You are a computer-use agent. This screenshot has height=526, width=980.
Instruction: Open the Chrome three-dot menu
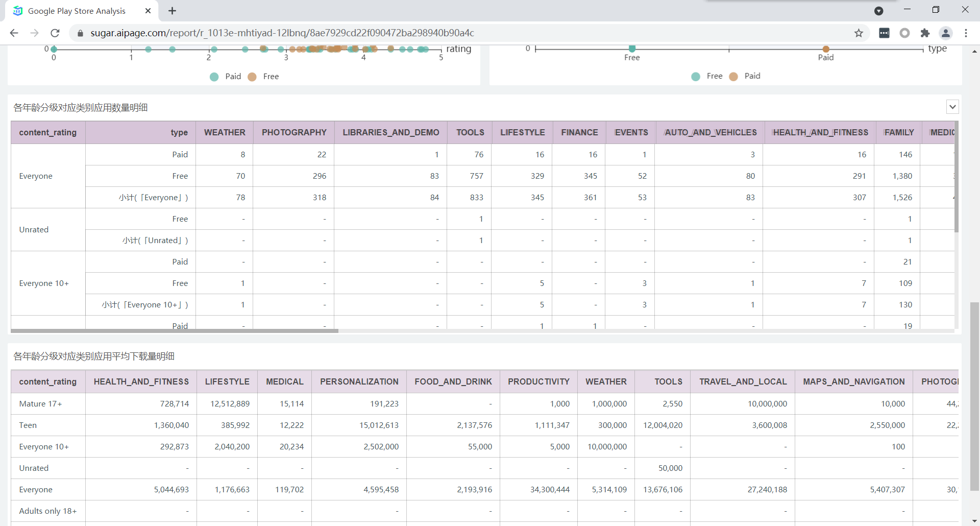(x=966, y=33)
